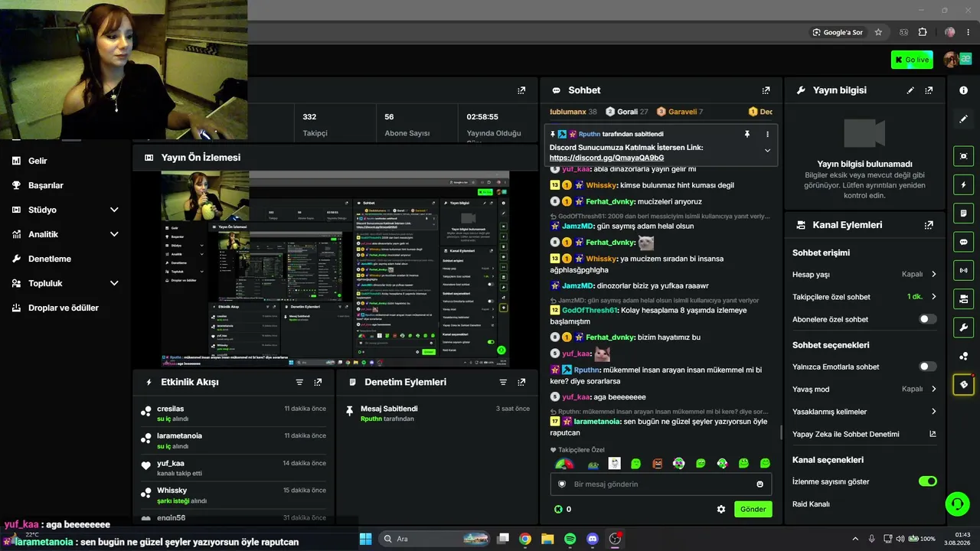980x551 pixels.
Task: Pop out the Etkinlik Akışı panel
Action: click(x=318, y=382)
